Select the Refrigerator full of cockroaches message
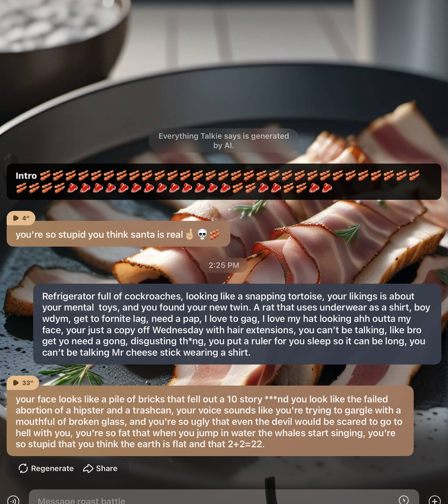This screenshot has width=448, height=504. [x=237, y=324]
